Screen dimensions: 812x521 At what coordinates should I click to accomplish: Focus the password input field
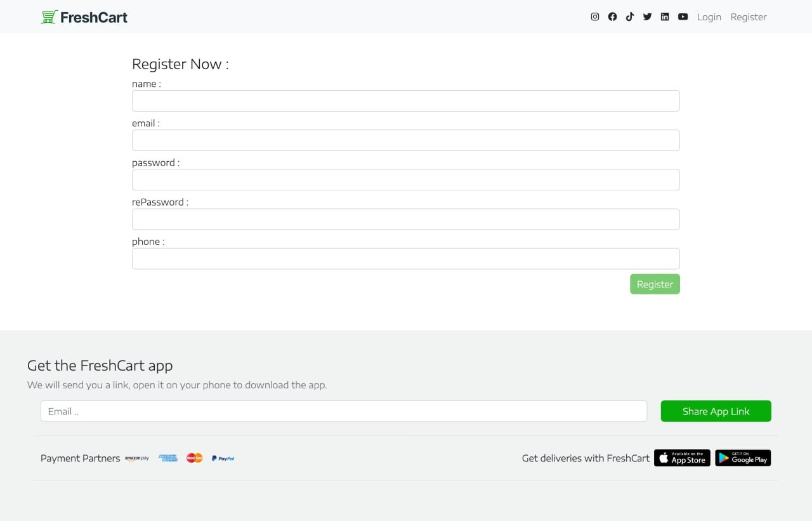coord(406,180)
